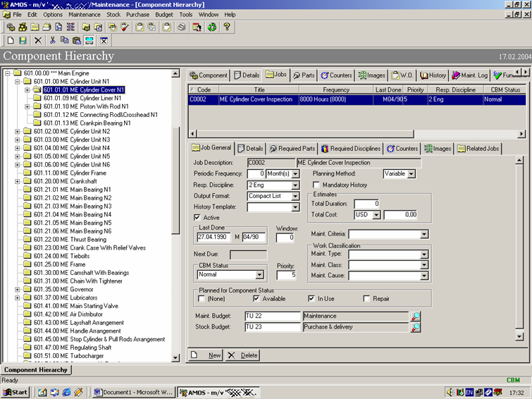This screenshot has height=399, width=532.
Task: Open the lookup icon beside Stock Budget
Action: click(416, 327)
